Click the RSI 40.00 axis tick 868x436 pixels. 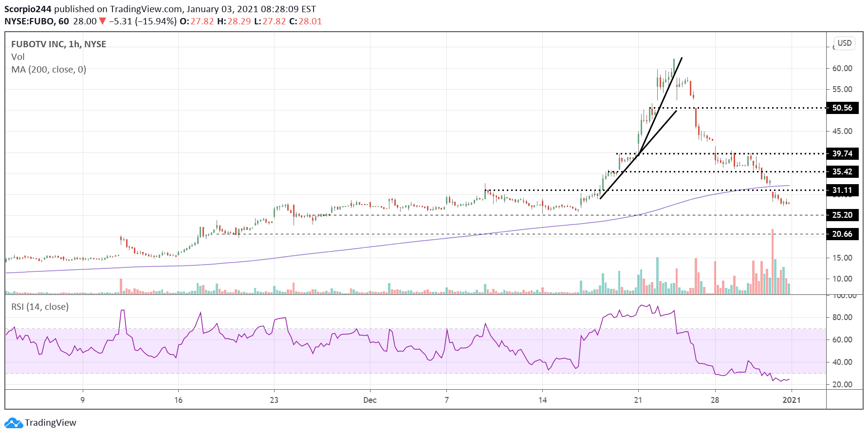pos(842,362)
